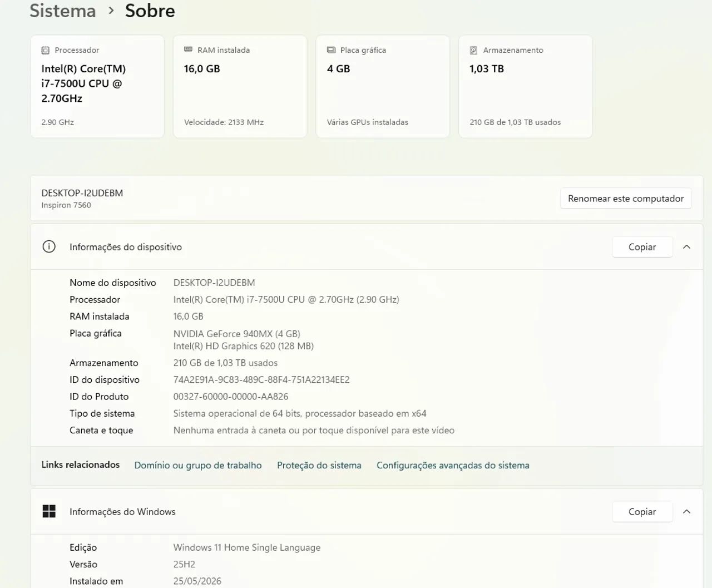
Task: Select the product ID 00327-60000-00000-AA826
Action: (231, 397)
